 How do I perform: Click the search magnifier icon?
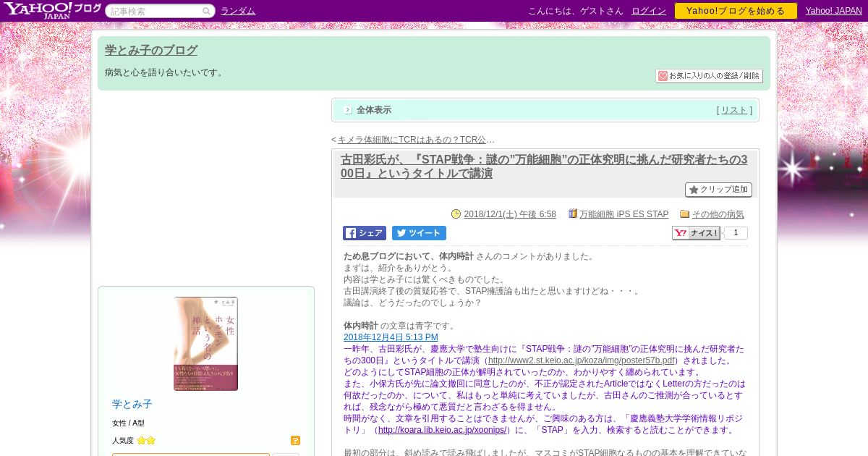point(206,11)
